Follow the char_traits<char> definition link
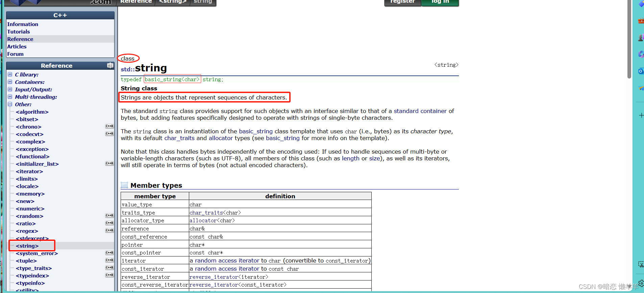Image resolution: width=644 pixels, height=293 pixels. pos(215,212)
